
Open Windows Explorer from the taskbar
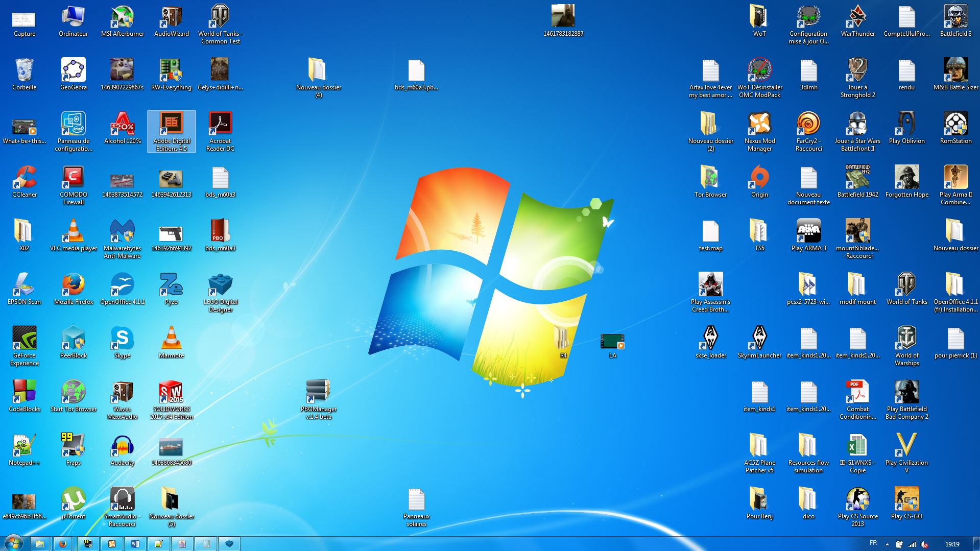40,544
